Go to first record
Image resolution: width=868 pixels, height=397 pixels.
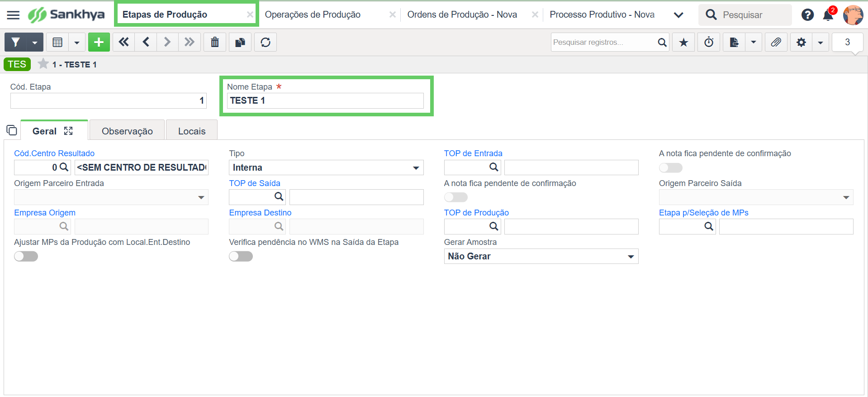(x=123, y=42)
